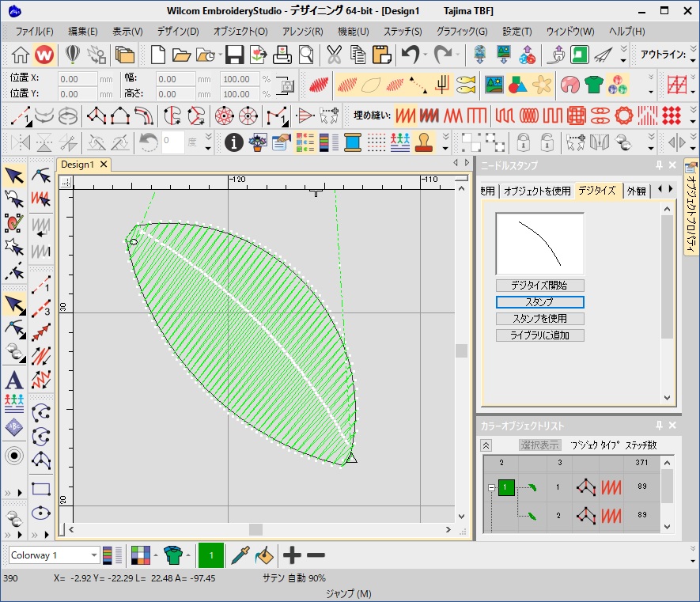700x602 pixels.
Task: Collapse the color-object list chevron button
Action: (486, 445)
